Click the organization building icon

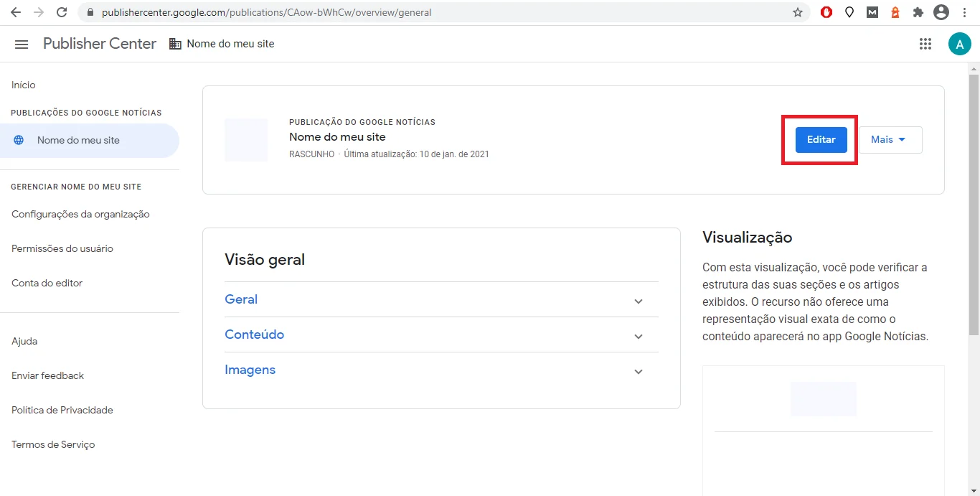pyautogui.click(x=175, y=44)
